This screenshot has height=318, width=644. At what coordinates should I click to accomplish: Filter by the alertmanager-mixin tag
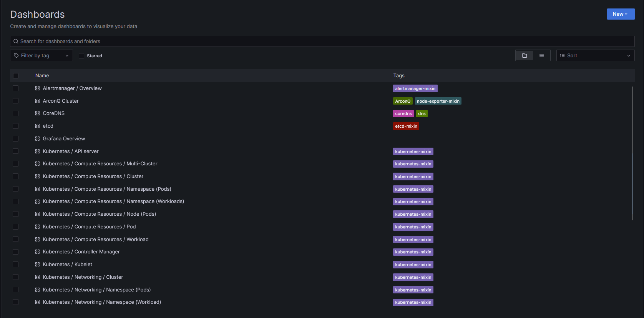415,88
